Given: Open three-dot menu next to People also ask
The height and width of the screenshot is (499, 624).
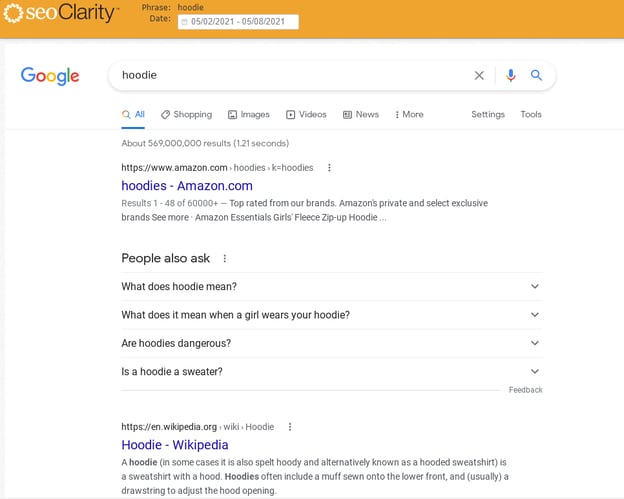Looking at the screenshot, I should pyautogui.click(x=224, y=259).
